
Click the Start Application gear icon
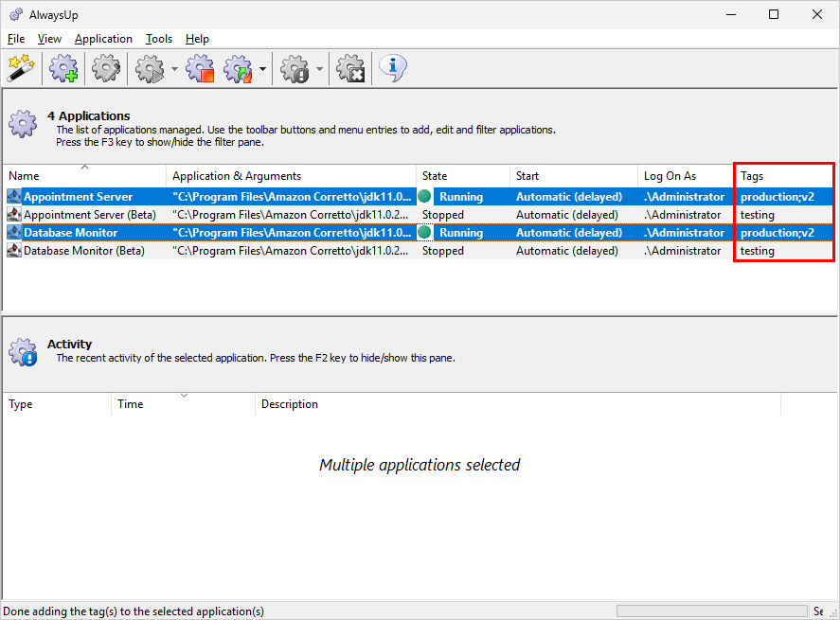coord(150,68)
